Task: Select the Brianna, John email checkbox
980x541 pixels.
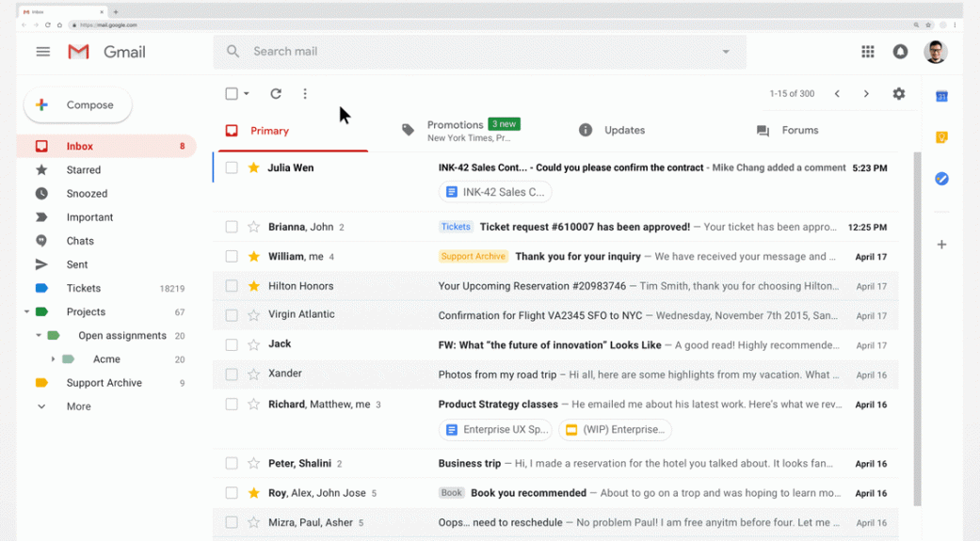Action: click(232, 227)
